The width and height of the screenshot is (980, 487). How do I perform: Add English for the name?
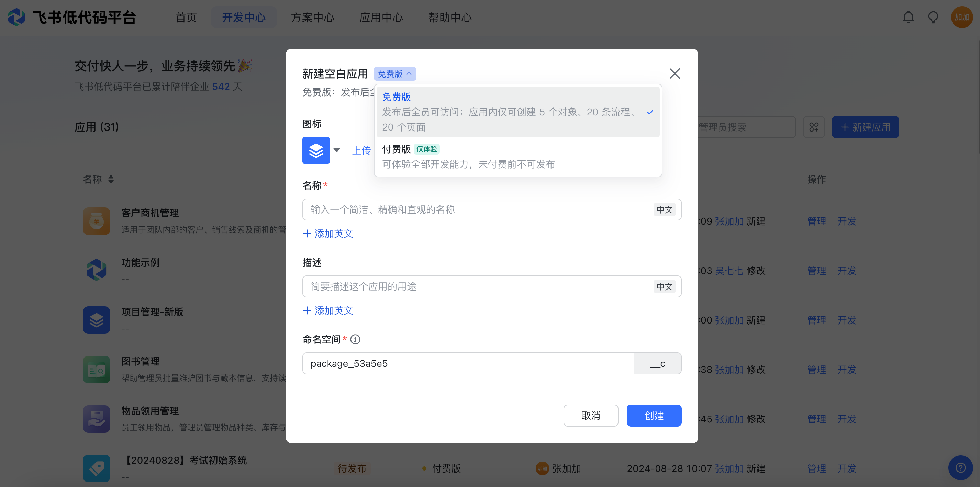coord(328,234)
